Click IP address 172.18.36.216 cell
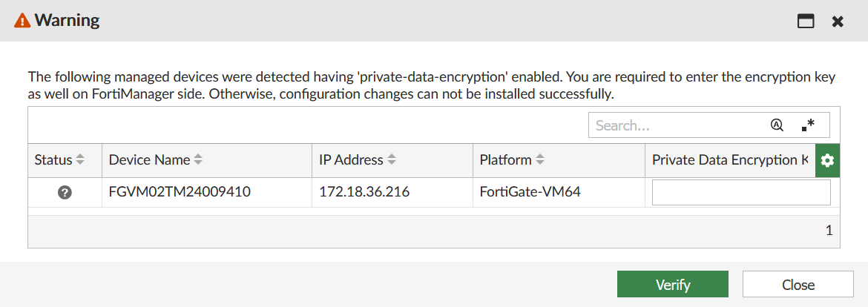868x307 pixels. [x=364, y=193]
